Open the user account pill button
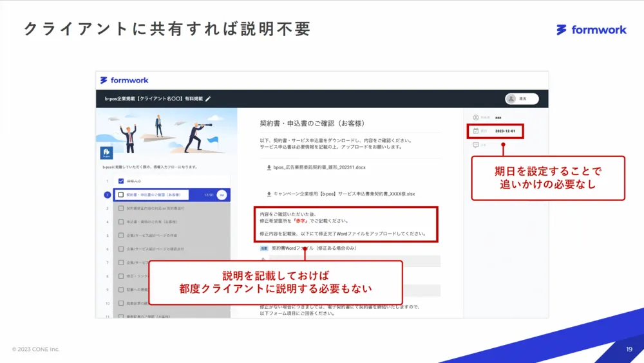Screen dimensions: 644x363 click(x=522, y=99)
